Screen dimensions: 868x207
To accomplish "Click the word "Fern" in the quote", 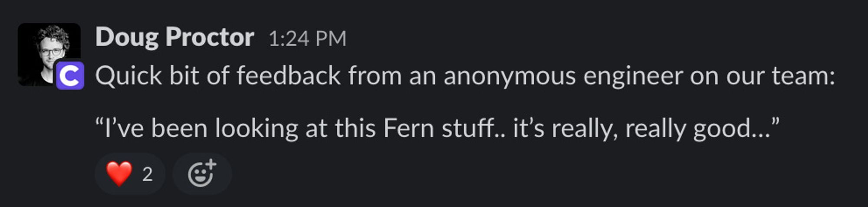I will (x=408, y=129).
